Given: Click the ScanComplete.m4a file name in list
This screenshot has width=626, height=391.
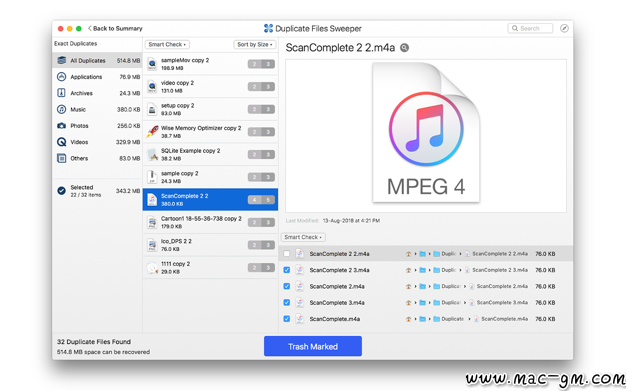Looking at the screenshot, I should [335, 319].
